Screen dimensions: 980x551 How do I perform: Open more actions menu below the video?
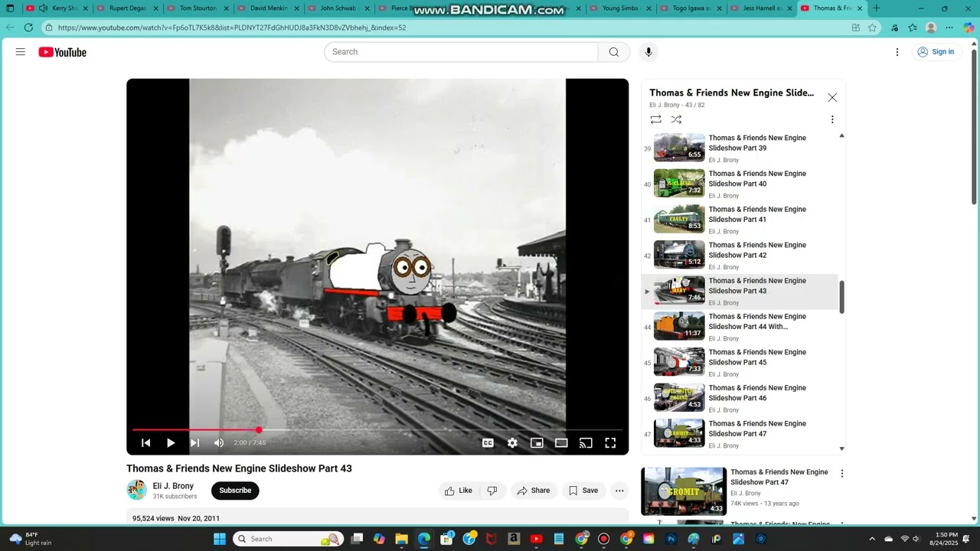tap(619, 491)
